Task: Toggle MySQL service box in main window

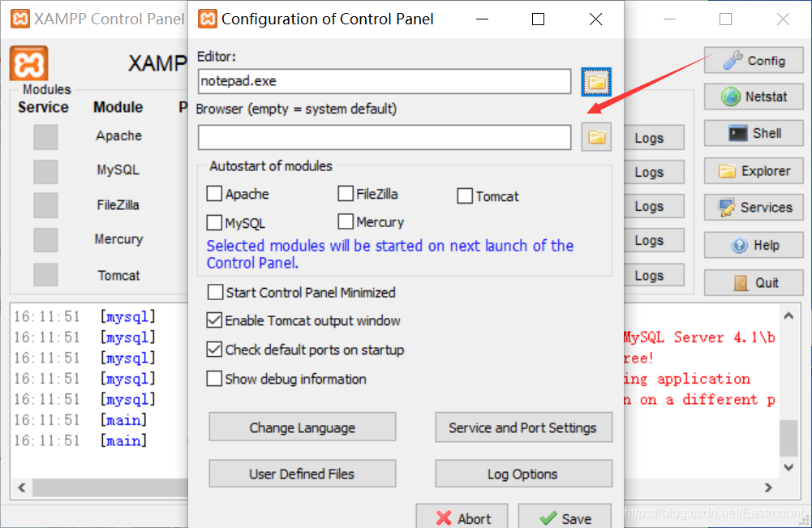Action: [45, 171]
